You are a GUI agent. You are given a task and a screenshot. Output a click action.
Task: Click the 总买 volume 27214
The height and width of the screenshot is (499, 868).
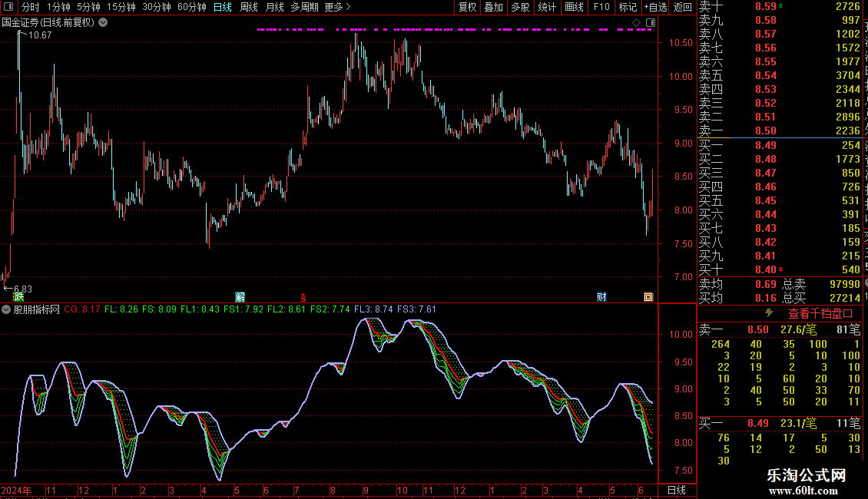click(845, 298)
